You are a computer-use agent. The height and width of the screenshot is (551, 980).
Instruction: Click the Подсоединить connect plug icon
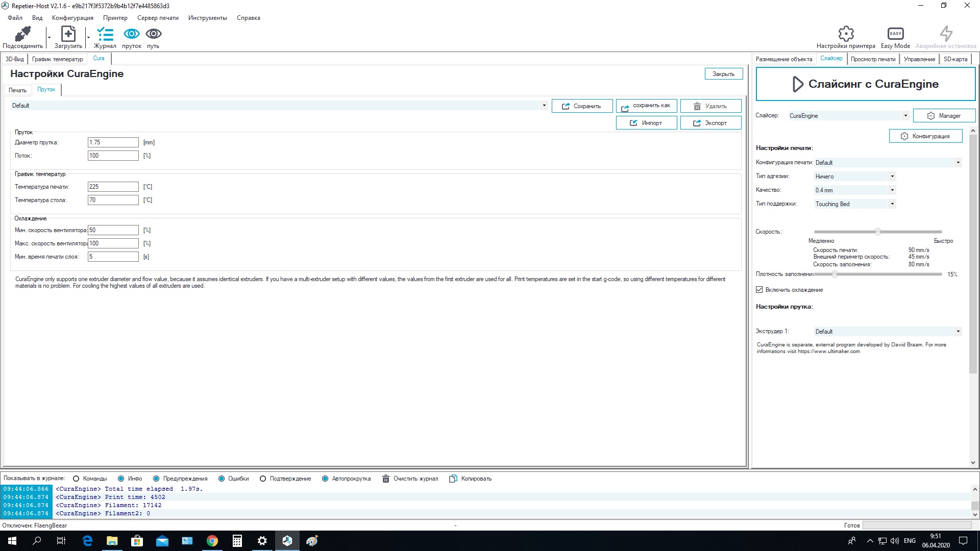click(22, 34)
